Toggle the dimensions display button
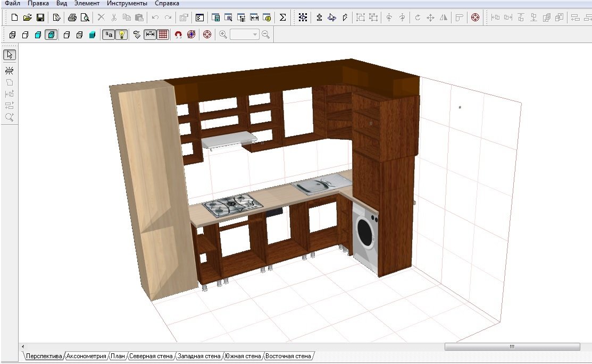This screenshot has height=364, width=592. (151, 35)
